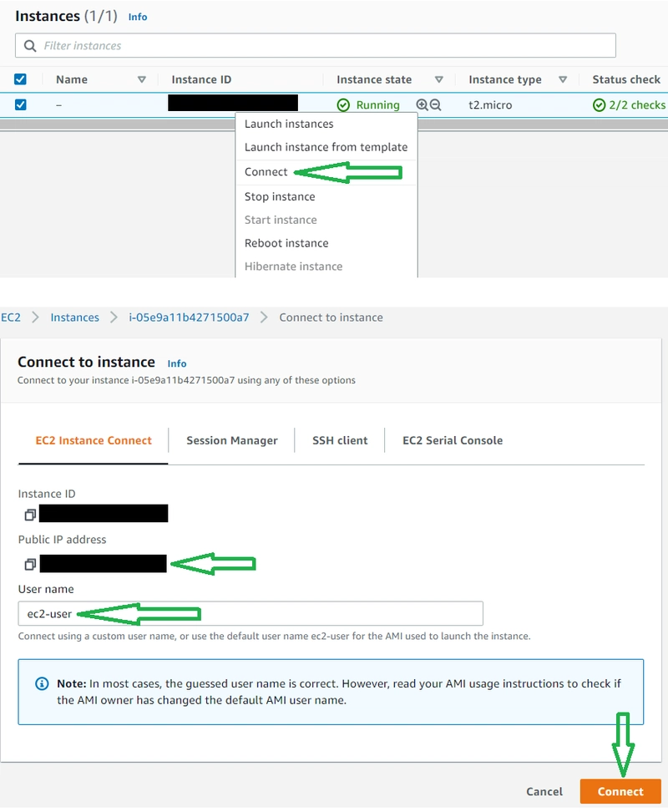Image resolution: width=668 pixels, height=812 pixels.
Task: Click the green Running status icon
Action: 342,105
